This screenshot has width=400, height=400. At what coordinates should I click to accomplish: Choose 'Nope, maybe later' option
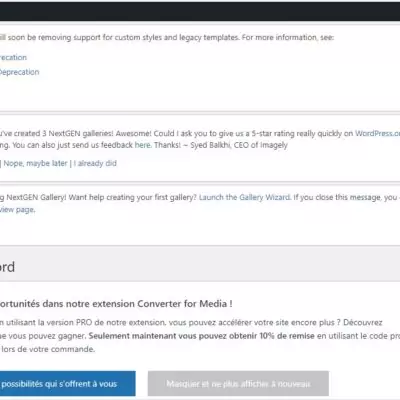click(x=35, y=163)
